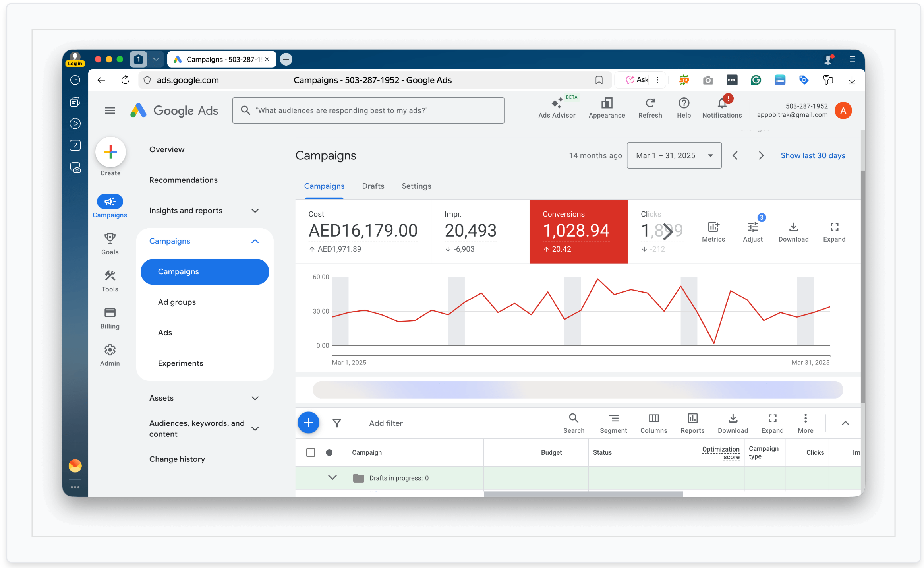
Task: Click Show last 30 days link
Action: pyautogui.click(x=813, y=155)
